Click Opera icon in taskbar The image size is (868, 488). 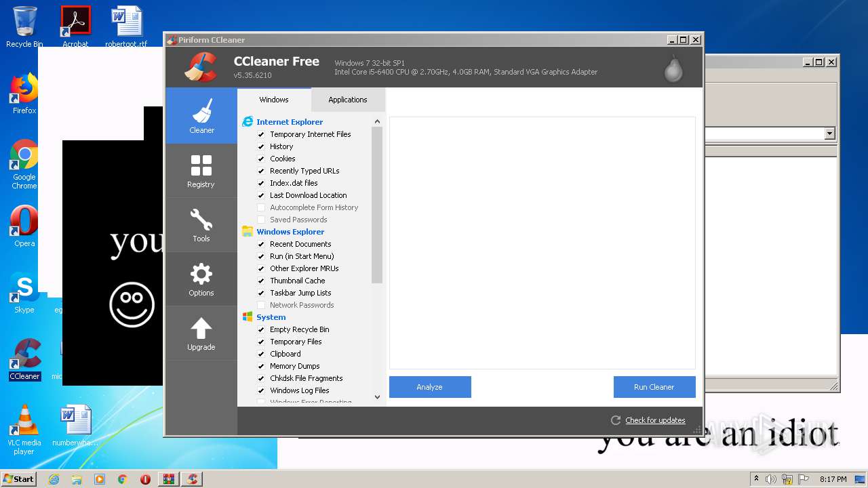[145, 479]
